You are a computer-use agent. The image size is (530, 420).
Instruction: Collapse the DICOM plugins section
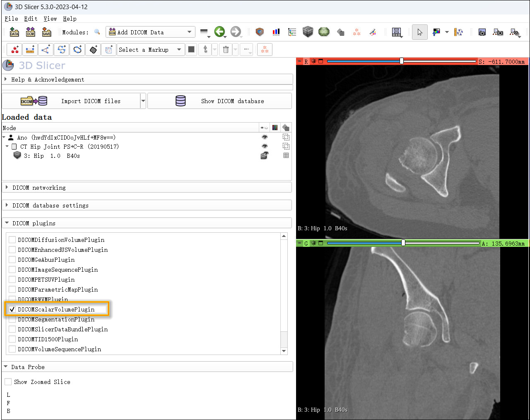coord(147,223)
